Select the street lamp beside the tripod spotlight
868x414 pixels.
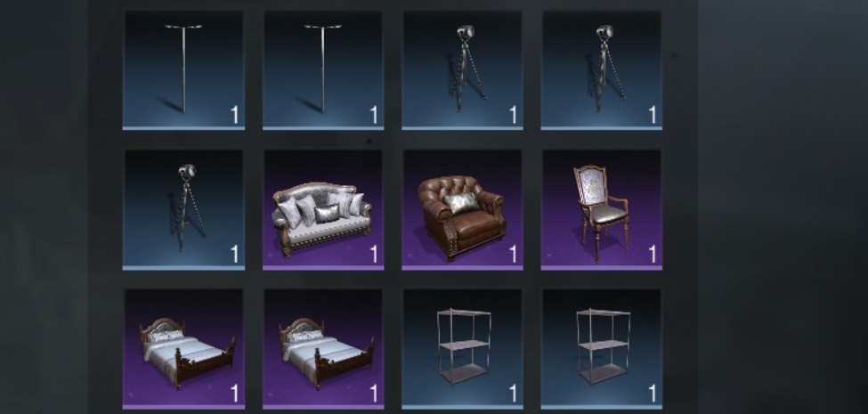pyautogui.click(x=323, y=71)
